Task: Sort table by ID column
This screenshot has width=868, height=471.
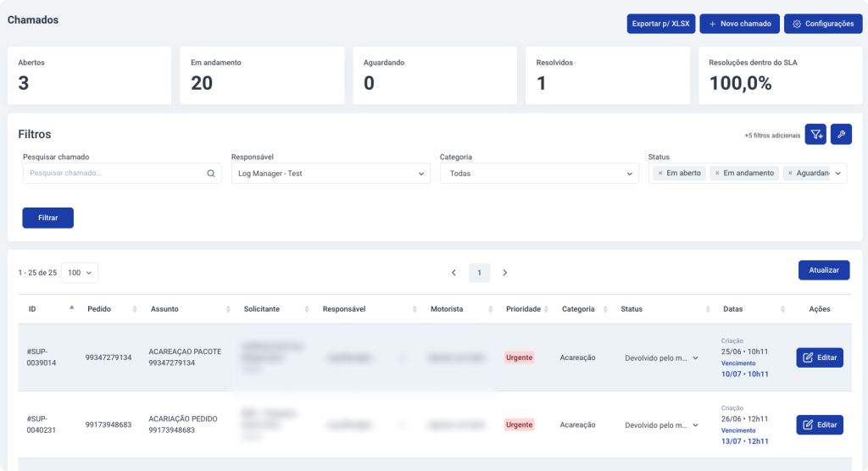Action: (71, 309)
